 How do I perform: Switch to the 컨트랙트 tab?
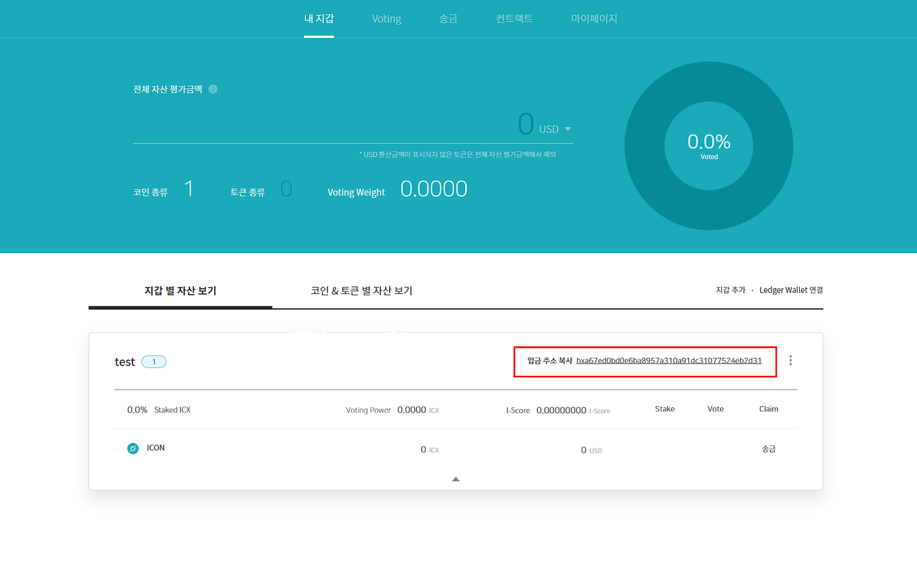click(x=514, y=18)
